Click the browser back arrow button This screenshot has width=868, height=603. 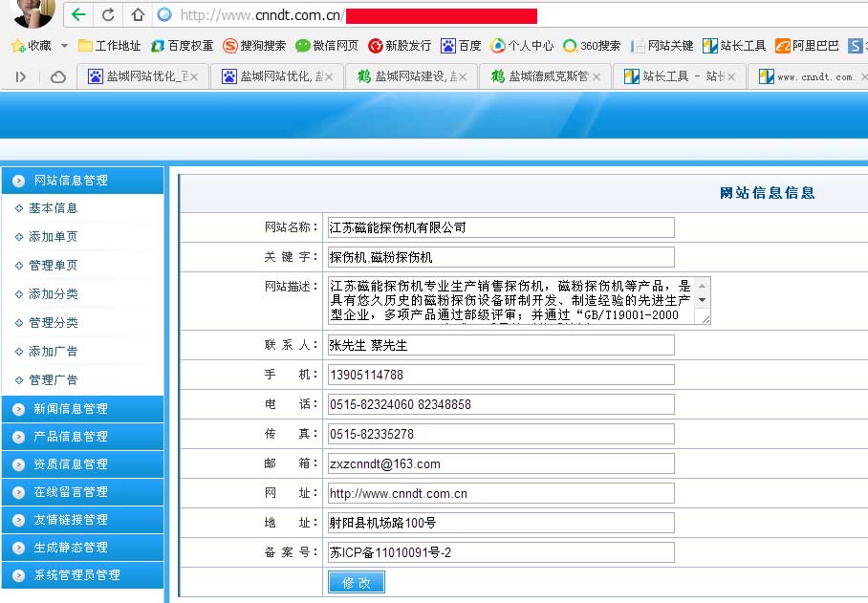[x=78, y=14]
